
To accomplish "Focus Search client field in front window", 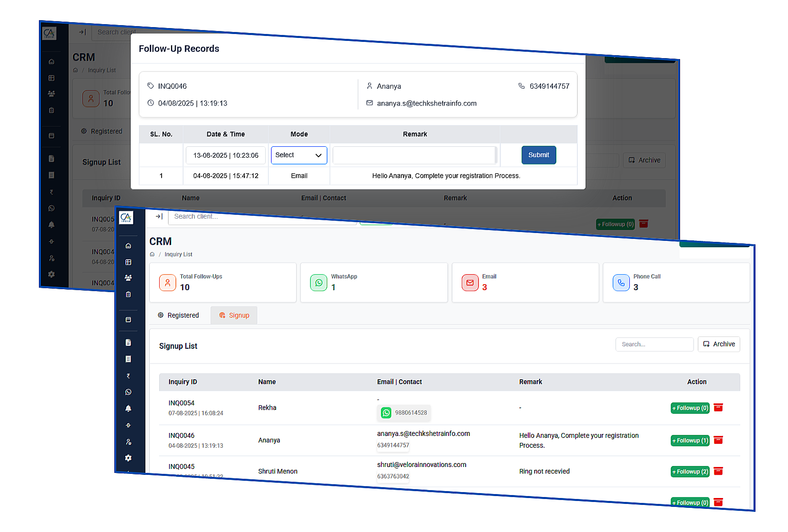I will tap(262, 217).
